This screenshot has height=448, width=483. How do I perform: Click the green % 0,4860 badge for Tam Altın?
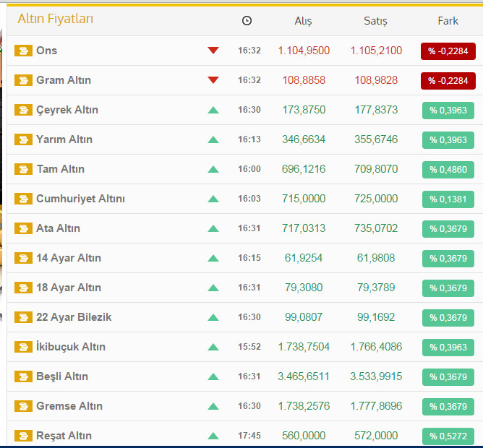448,169
